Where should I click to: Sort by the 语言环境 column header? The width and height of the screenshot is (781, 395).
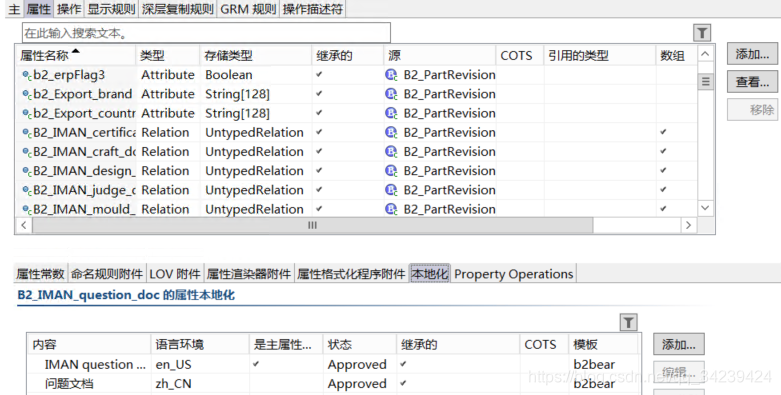(199, 344)
